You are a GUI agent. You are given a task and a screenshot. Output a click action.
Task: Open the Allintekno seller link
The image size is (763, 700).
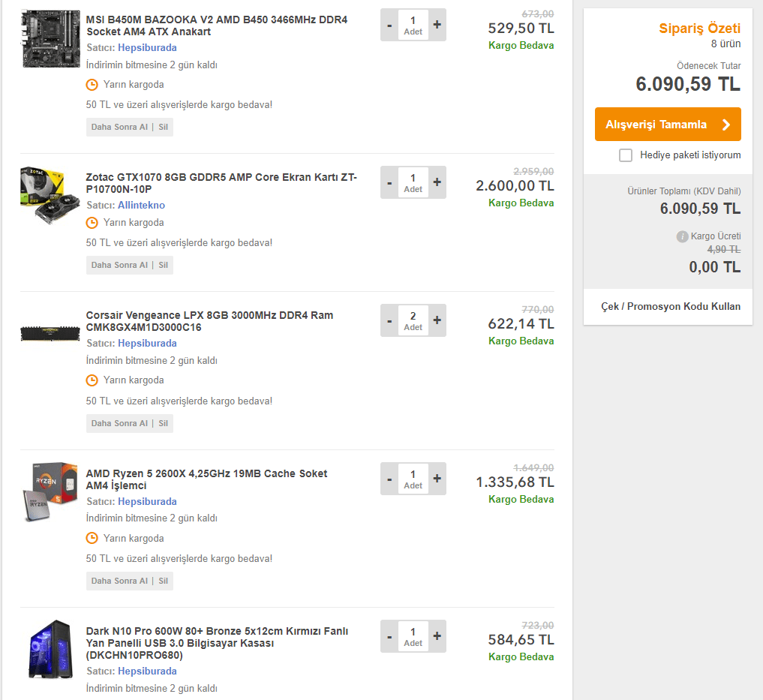(141, 205)
